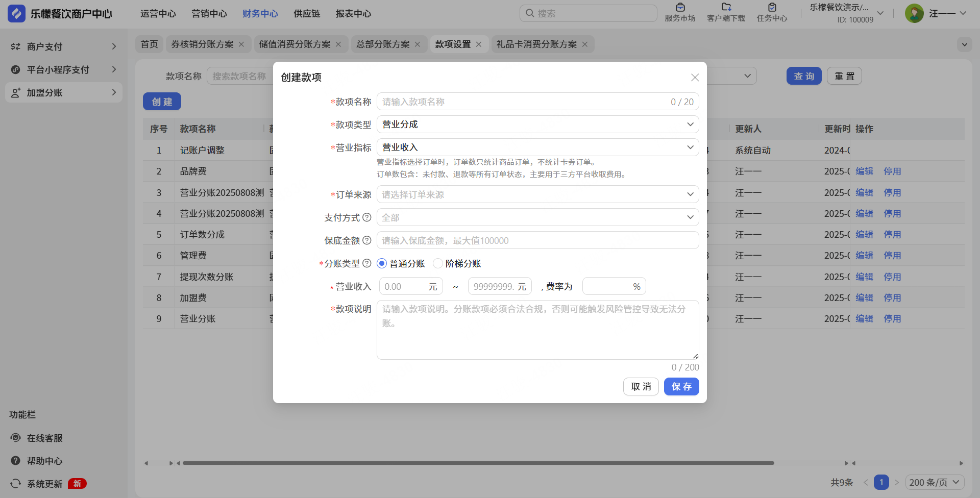The height and width of the screenshot is (498, 980).
Task: Open the 汪一一 account dropdown
Action: point(963,13)
